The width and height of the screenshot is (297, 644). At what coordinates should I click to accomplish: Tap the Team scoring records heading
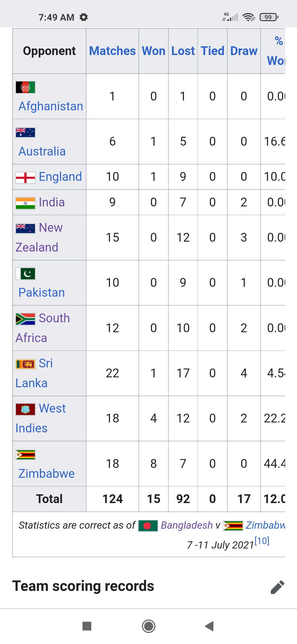pyautogui.click(x=83, y=586)
